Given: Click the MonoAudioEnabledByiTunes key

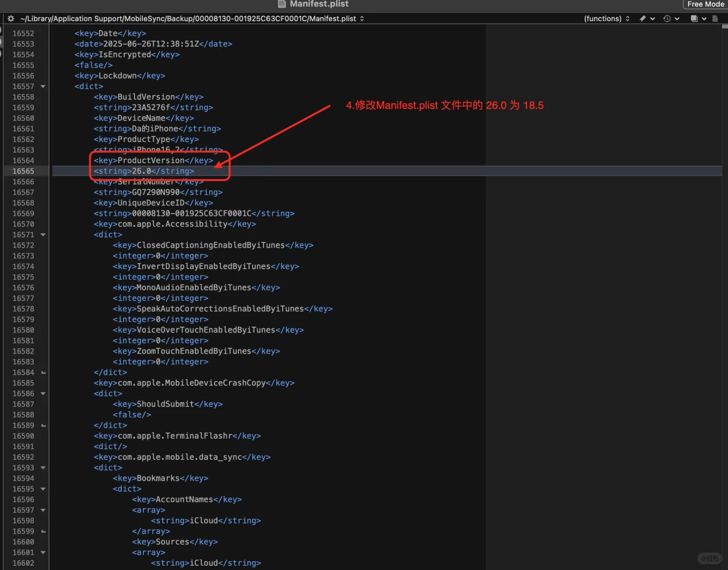Looking at the screenshot, I should point(196,288).
